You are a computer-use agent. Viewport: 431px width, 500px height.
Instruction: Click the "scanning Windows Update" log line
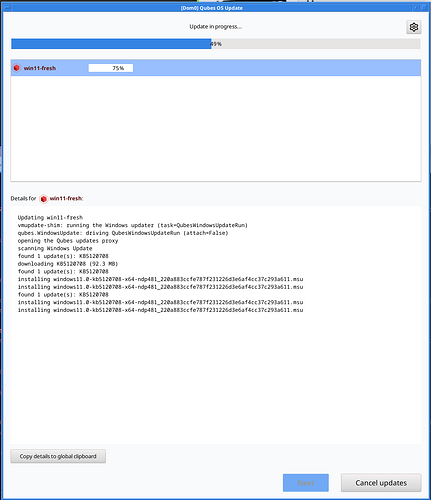coord(55,248)
